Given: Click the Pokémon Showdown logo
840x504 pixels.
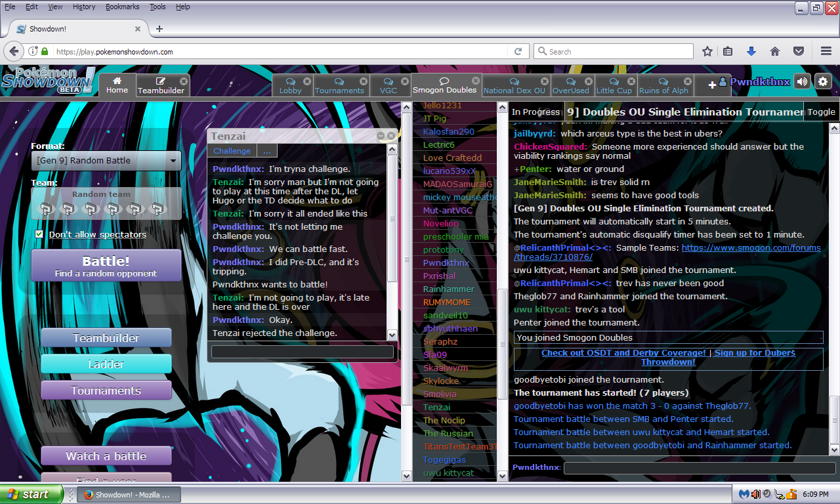Looking at the screenshot, I should [x=48, y=81].
